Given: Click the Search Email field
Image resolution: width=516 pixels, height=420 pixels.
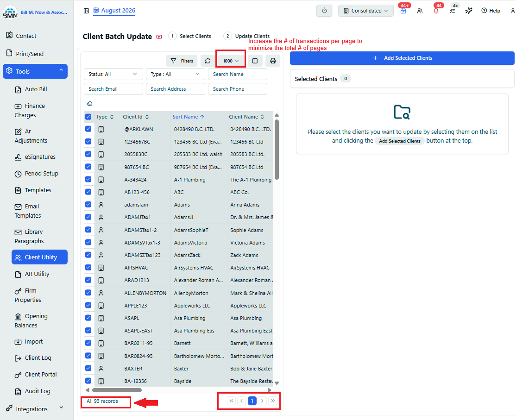Looking at the screenshot, I should point(113,89).
